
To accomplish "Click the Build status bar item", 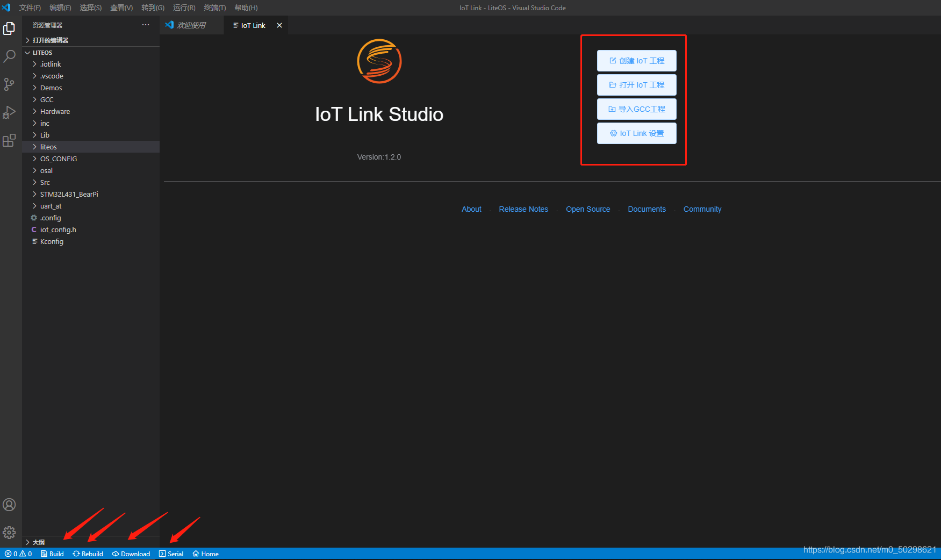I will 52,554.
